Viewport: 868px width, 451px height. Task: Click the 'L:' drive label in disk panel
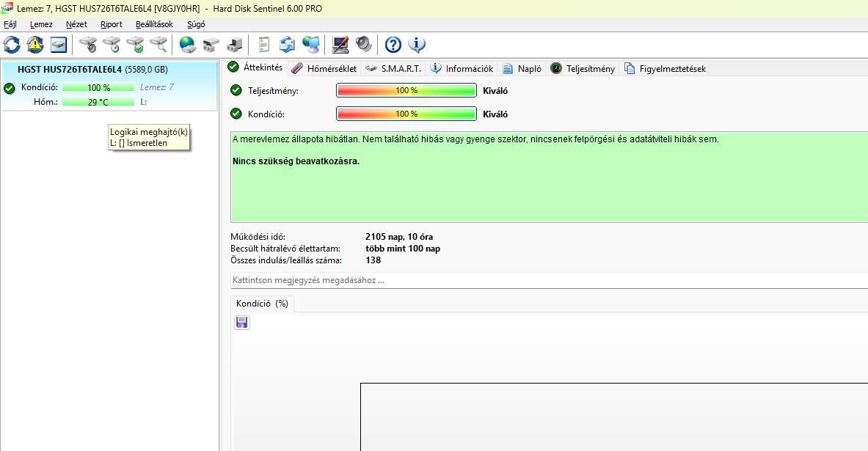[143, 102]
